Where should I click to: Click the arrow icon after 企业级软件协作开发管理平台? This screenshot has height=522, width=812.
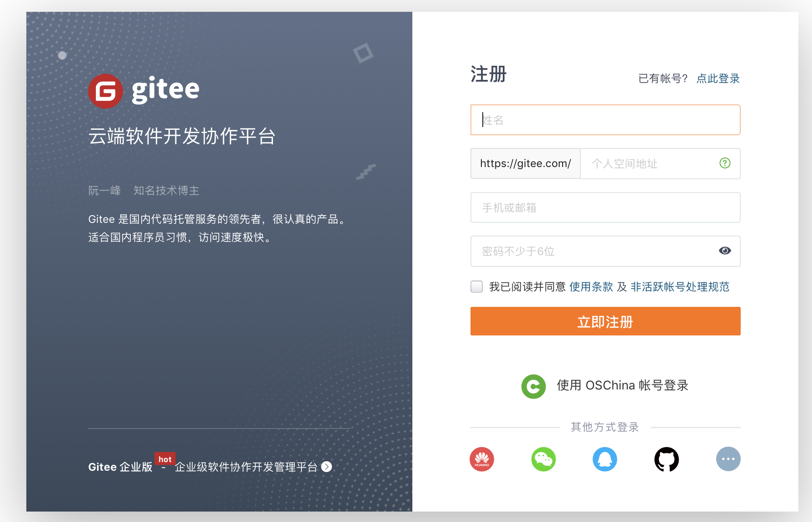point(327,467)
